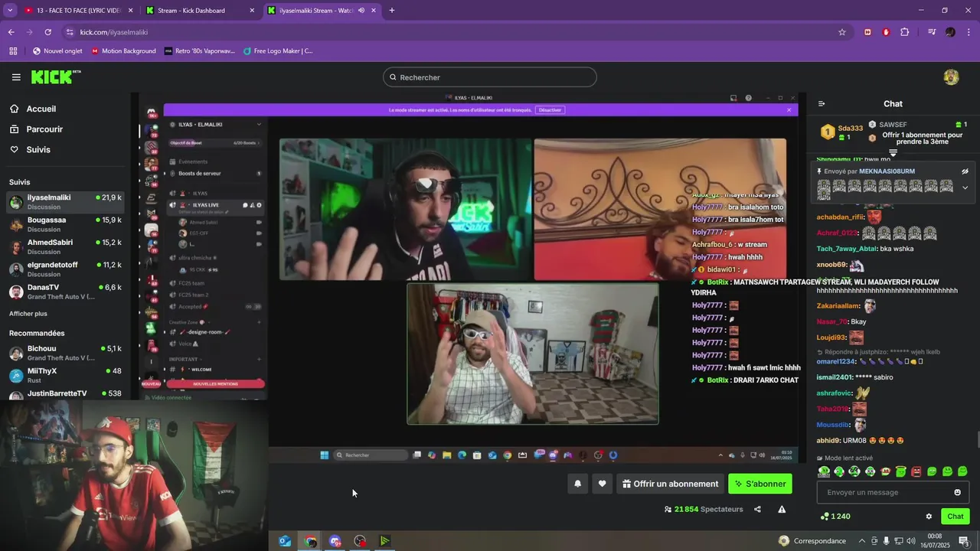Share the stream using the share icon
The height and width of the screenshot is (551, 980).
tap(757, 509)
